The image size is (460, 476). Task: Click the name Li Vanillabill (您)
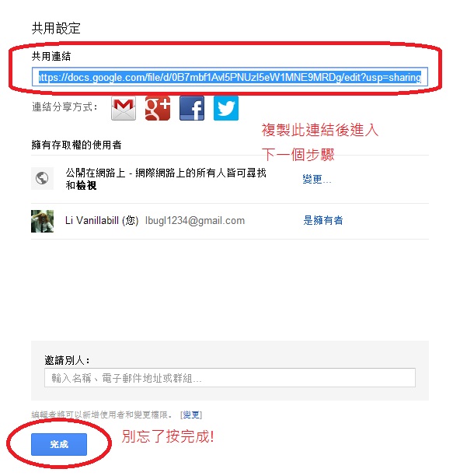coord(102,220)
